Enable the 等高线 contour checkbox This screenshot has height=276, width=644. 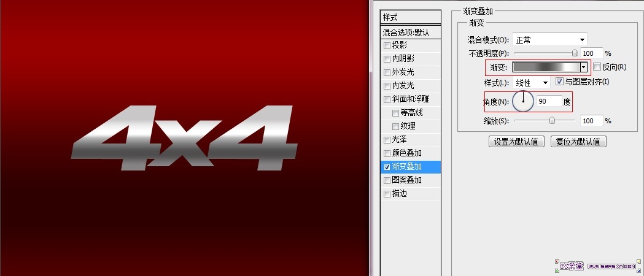point(395,113)
